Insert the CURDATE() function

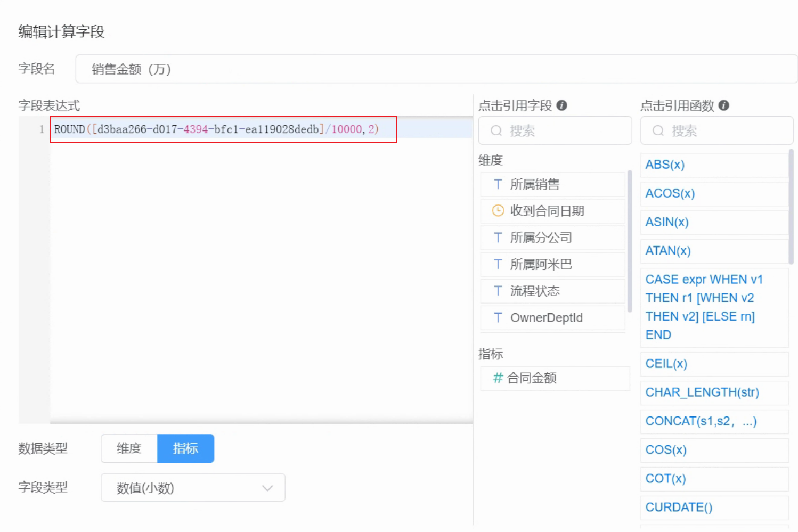coord(714,508)
